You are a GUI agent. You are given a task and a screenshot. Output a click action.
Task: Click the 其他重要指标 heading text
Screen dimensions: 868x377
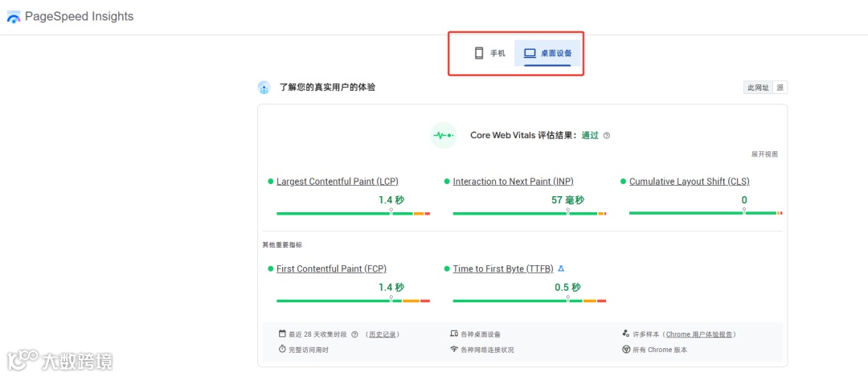tap(282, 244)
